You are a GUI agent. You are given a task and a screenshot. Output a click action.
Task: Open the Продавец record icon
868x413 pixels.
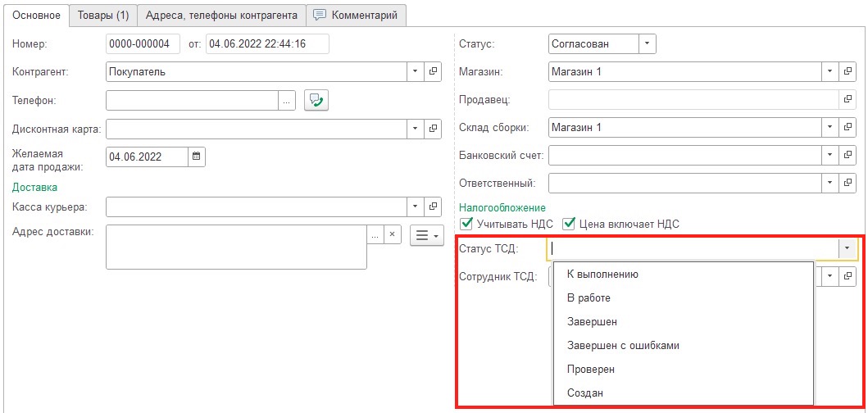847,99
